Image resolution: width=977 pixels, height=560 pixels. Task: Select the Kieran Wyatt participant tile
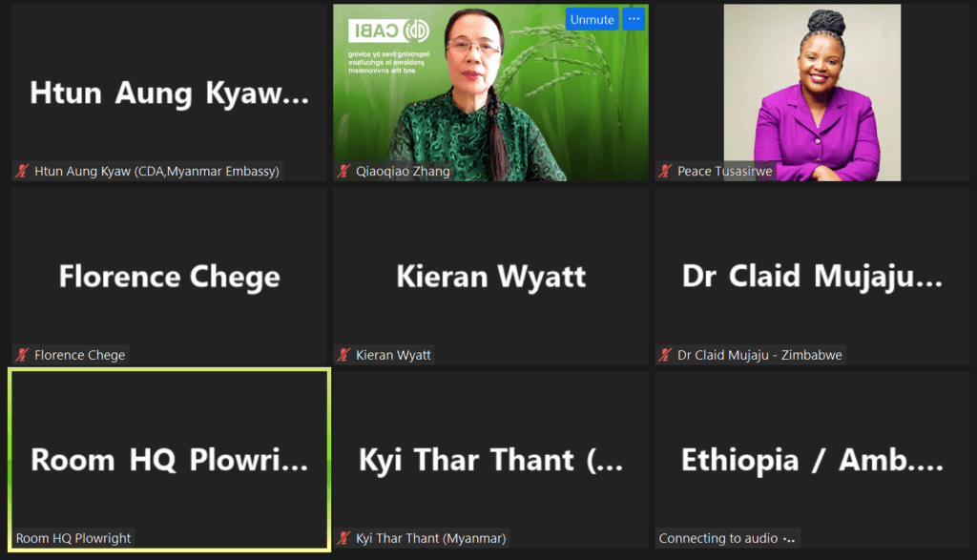click(x=490, y=276)
